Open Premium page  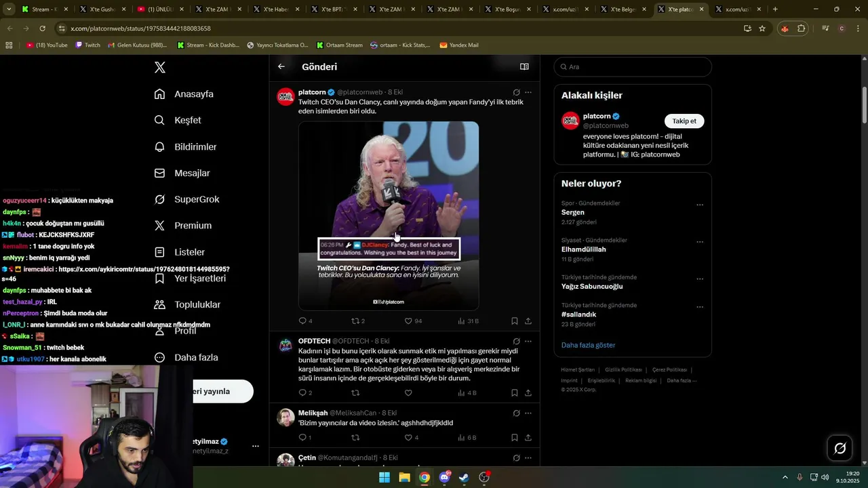(183, 226)
